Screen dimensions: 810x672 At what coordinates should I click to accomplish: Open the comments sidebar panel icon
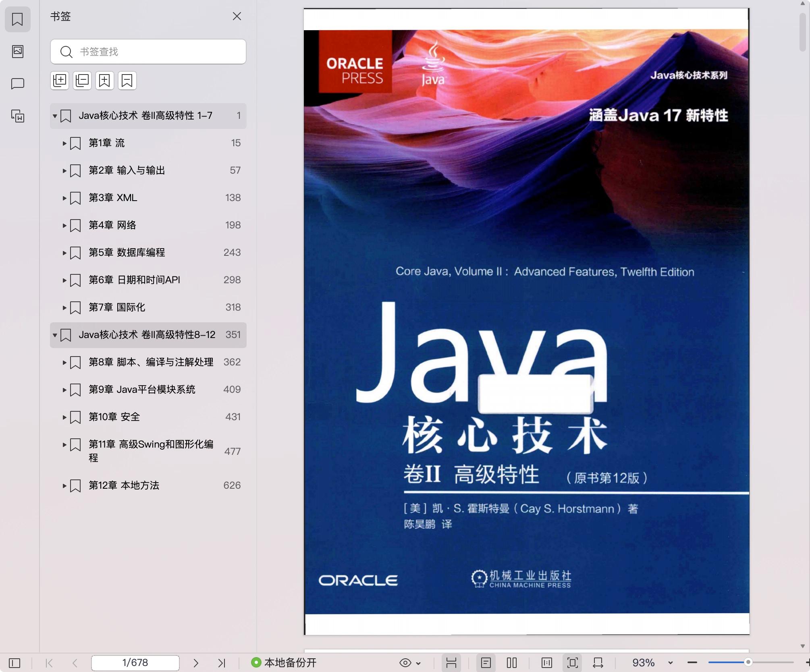(17, 83)
